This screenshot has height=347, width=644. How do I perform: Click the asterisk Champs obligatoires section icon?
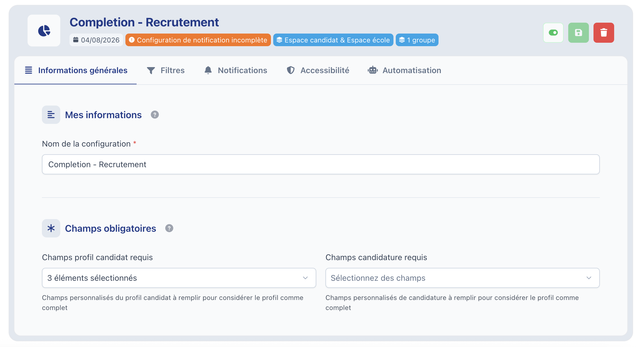tap(51, 228)
